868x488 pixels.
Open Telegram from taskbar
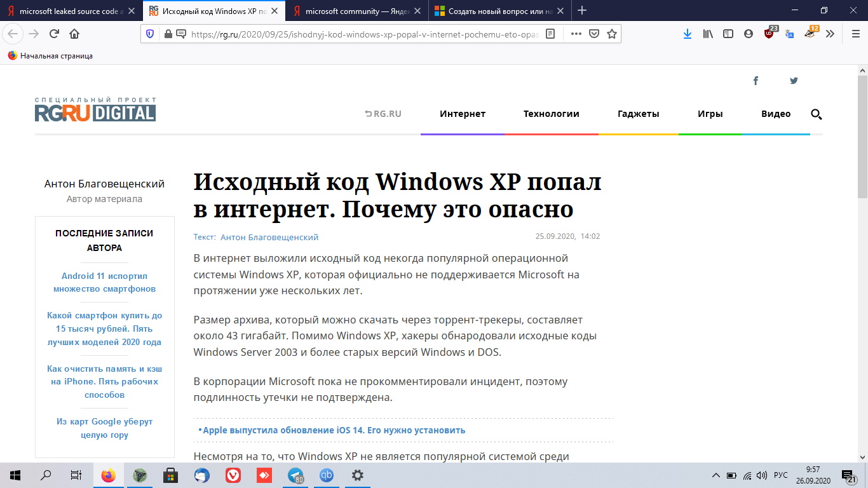[x=295, y=475]
